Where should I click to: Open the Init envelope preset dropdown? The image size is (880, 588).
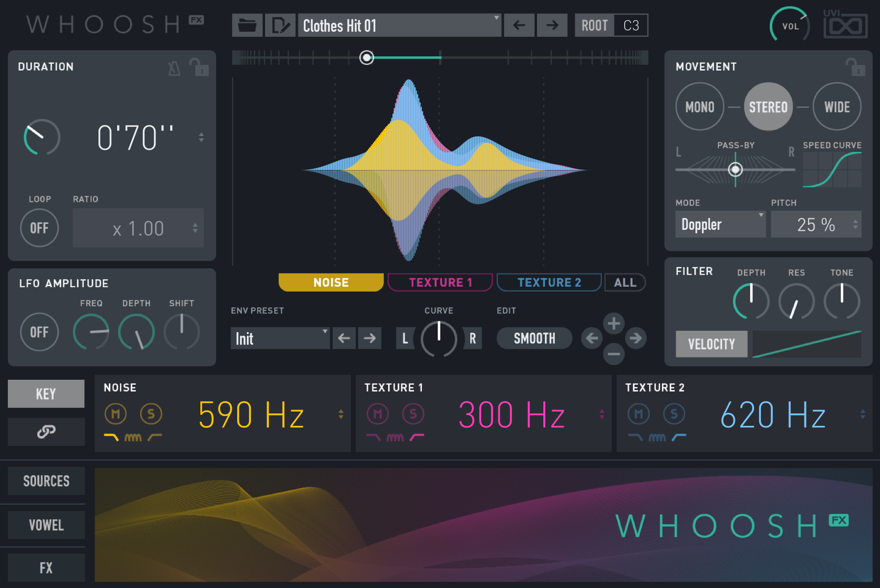click(x=280, y=338)
